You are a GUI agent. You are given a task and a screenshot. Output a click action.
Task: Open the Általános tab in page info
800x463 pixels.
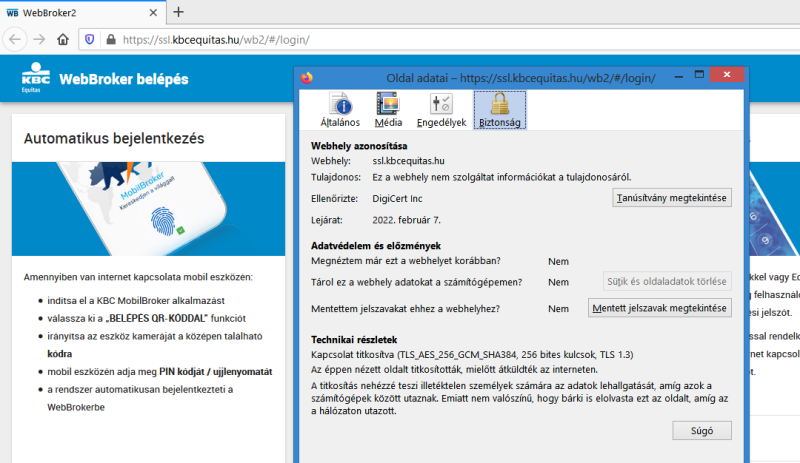(x=340, y=110)
